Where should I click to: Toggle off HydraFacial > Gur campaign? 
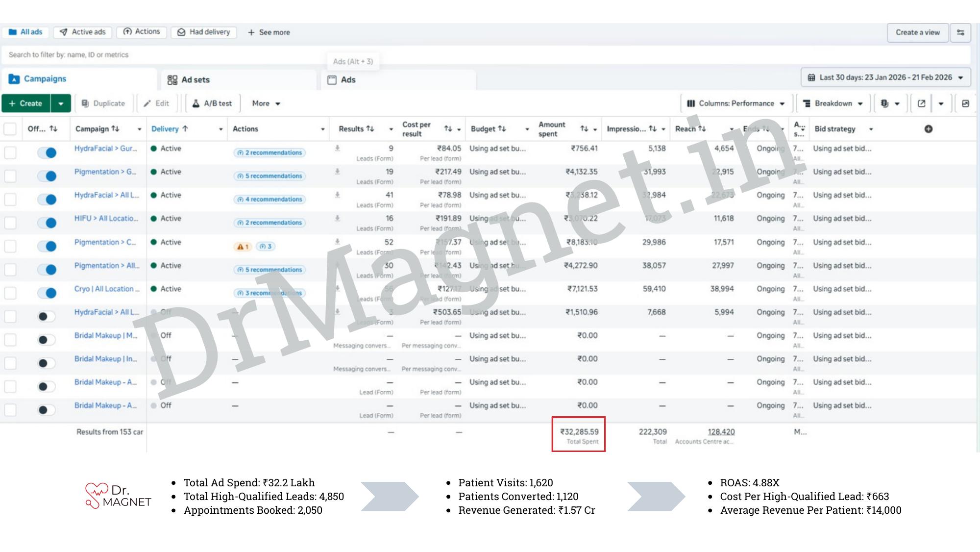point(47,153)
